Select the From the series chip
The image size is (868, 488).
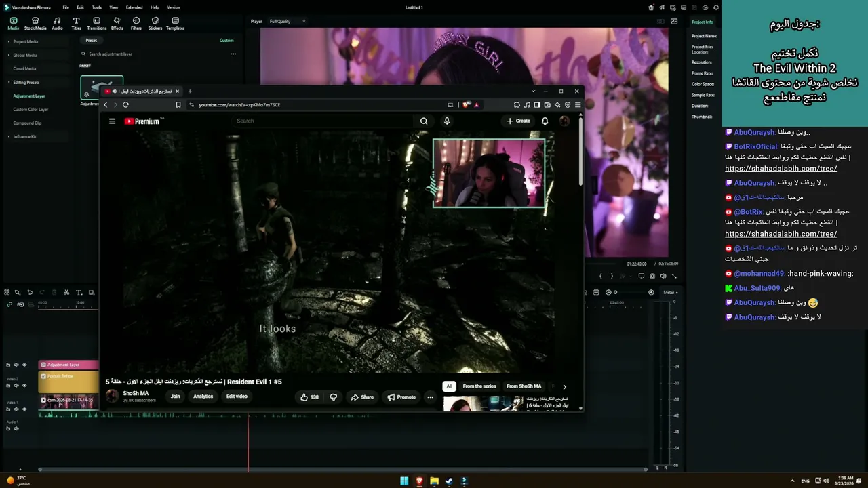tap(479, 386)
